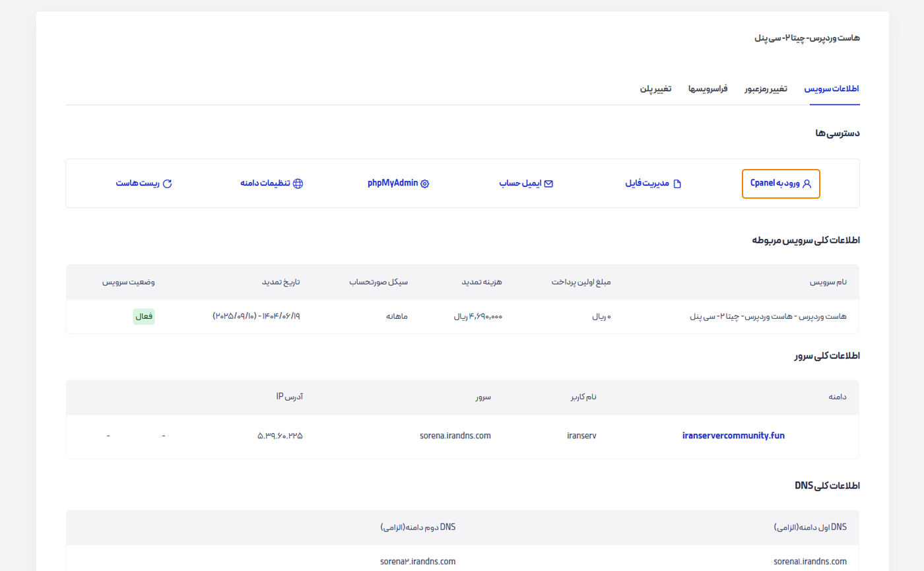Click the server IP address value

[x=280, y=436]
